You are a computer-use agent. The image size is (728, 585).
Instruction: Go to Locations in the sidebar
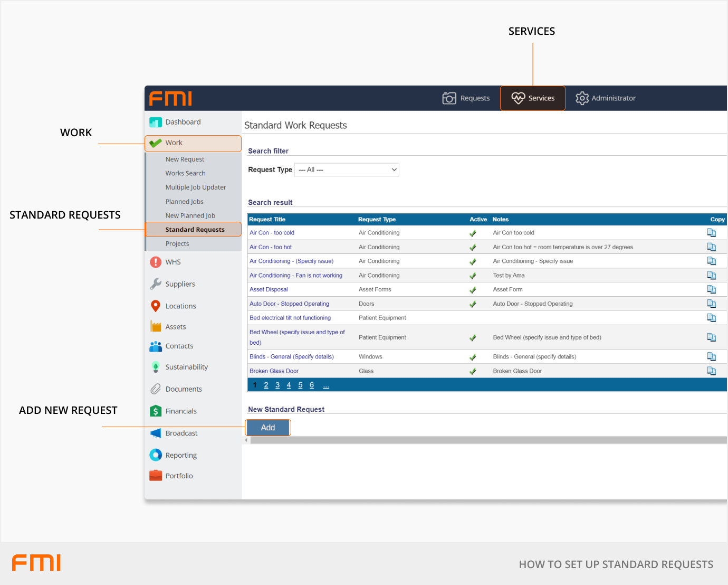point(180,306)
